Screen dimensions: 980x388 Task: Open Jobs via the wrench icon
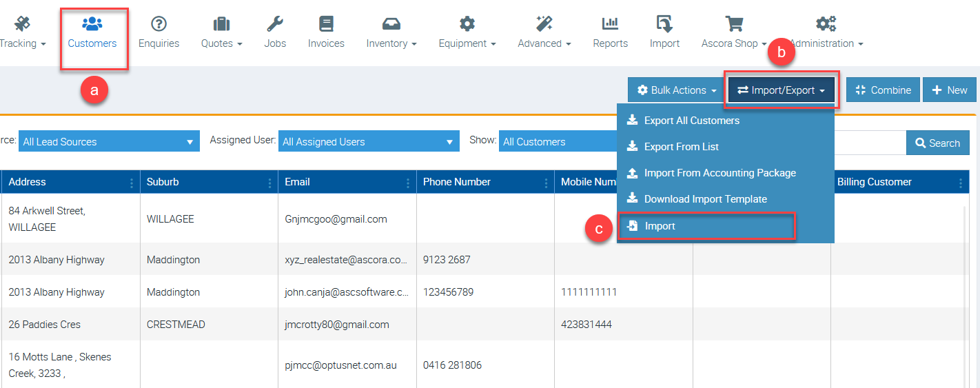[275, 25]
